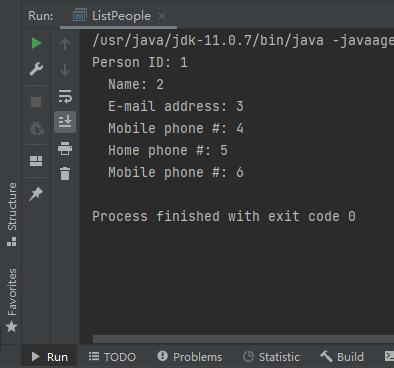Click the up arrow stack trace icon

pyautogui.click(x=65, y=44)
